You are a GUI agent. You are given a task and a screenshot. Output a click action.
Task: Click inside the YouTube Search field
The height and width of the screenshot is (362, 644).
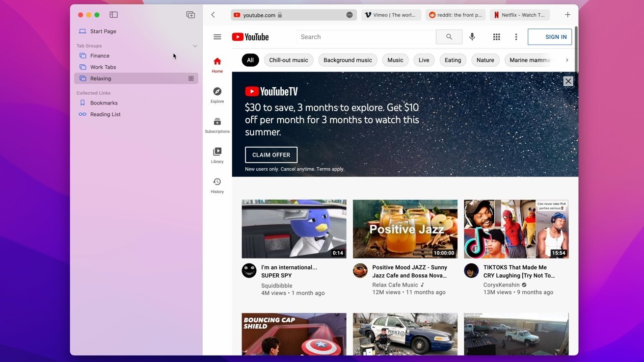click(366, 37)
